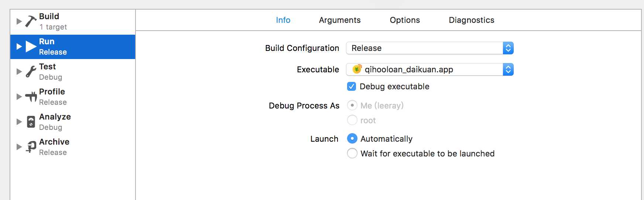The width and height of the screenshot is (644, 200).
Task: Expand the Build disclosure triangle
Action: 19,21
